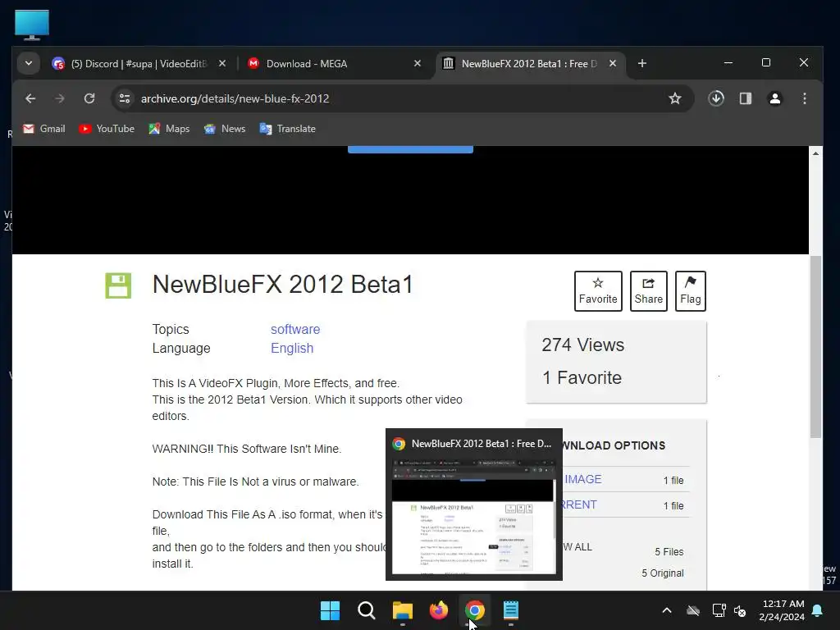Click the vertical scrollbar thumb
The height and width of the screenshot is (630, 840).
815,347
